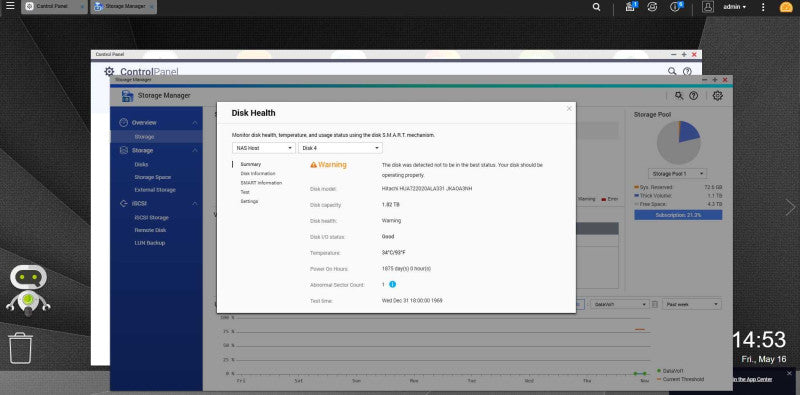
Task: Open the orange dashboard gauge icon
Action: click(x=786, y=7)
